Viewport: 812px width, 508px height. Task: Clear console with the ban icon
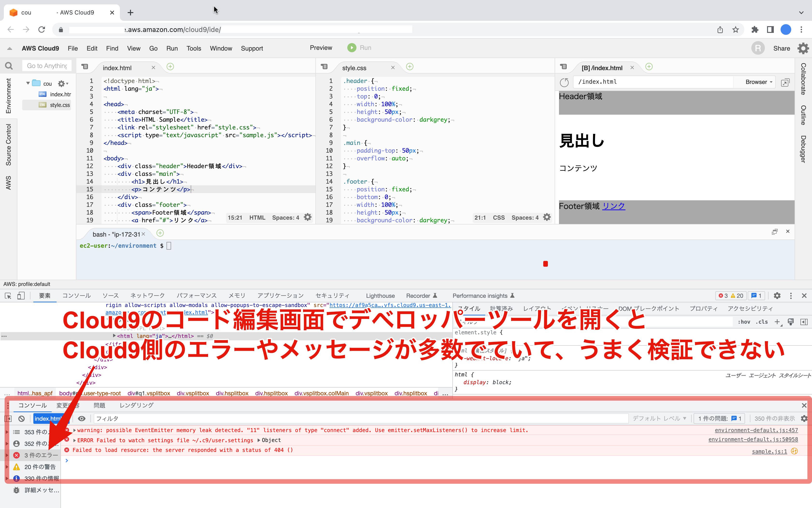pyautogui.click(x=22, y=419)
